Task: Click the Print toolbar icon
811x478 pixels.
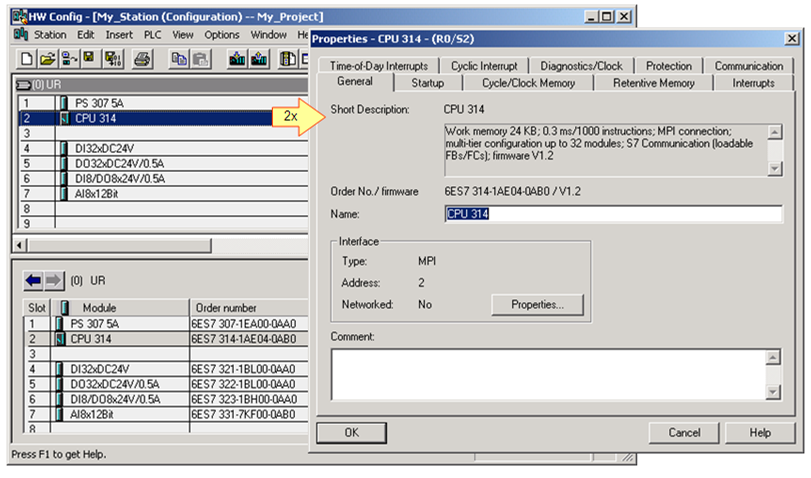Action: [142, 59]
